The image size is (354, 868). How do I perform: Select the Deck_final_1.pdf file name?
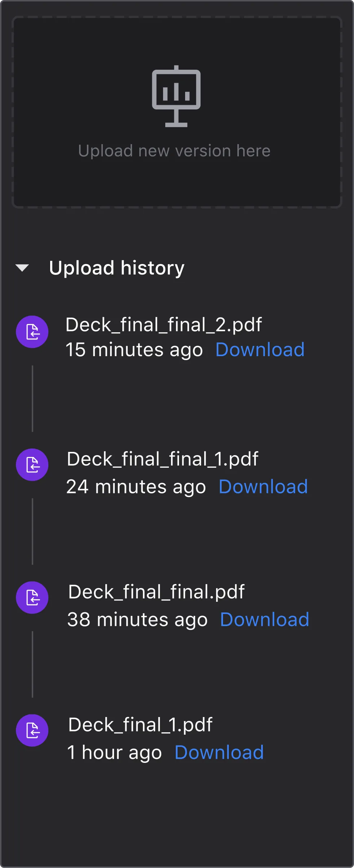tap(140, 725)
